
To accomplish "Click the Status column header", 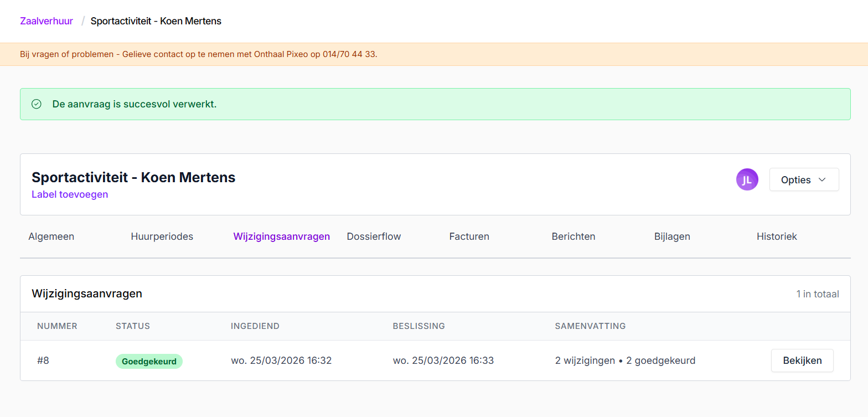I will (x=133, y=326).
